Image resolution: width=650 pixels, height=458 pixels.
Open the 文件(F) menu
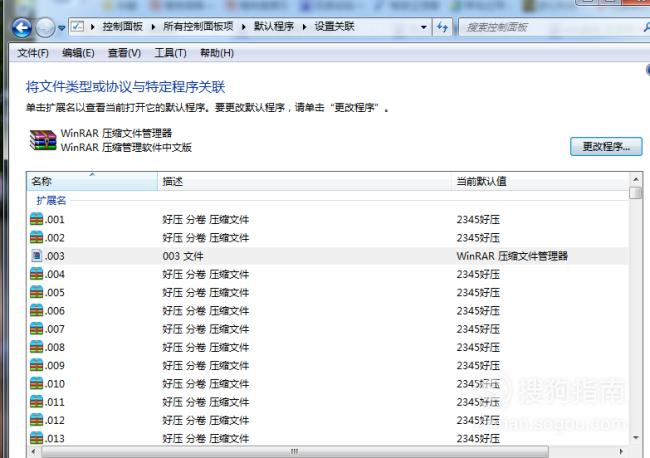pos(33,53)
